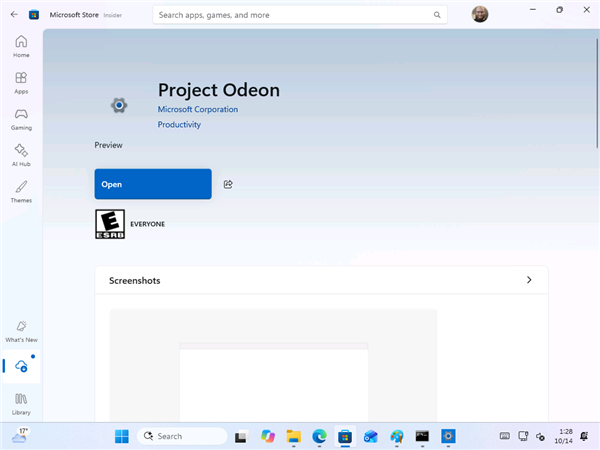Screen dimensions: 600x450
Task: Launch Microsoft Edge from the taskbar
Action: click(319, 436)
